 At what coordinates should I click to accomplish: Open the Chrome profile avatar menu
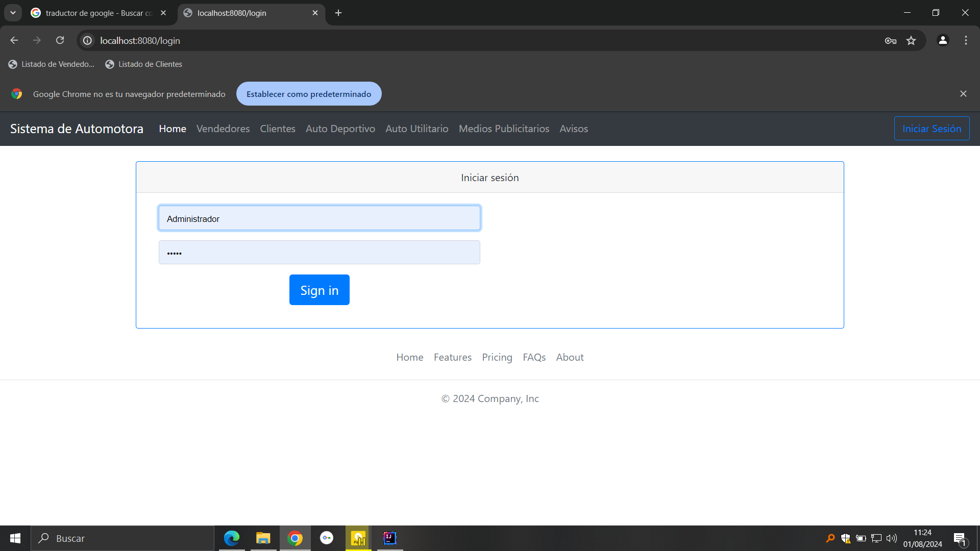(x=943, y=40)
